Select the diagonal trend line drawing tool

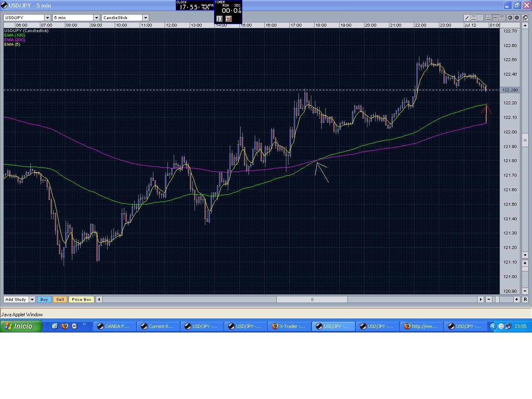pyautogui.click(x=467, y=18)
